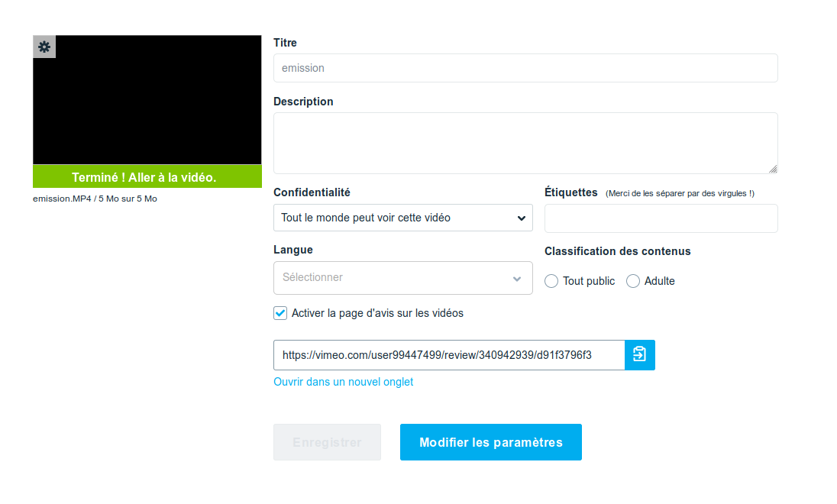Focus the Titre input field
The width and height of the screenshot is (837, 504).
pyautogui.click(x=525, y=68)
